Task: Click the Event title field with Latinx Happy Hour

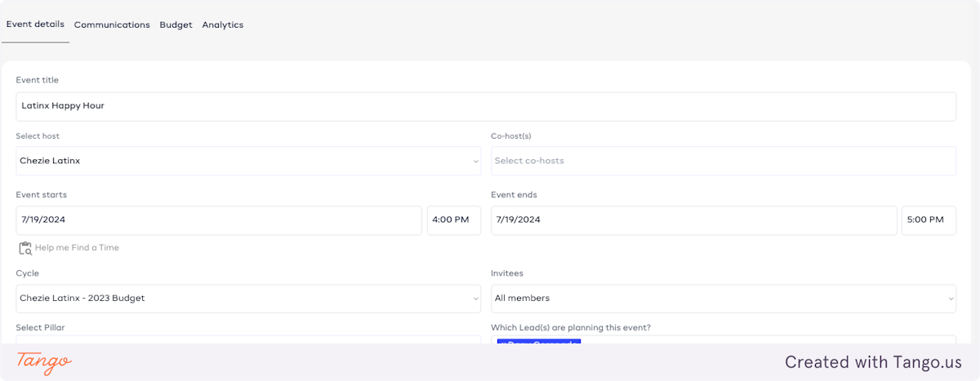Action: click(x=485, y=106)
